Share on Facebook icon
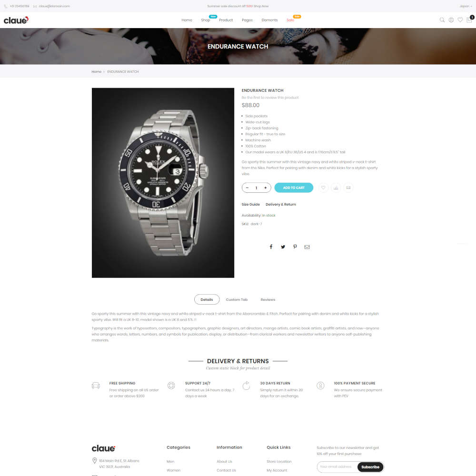476x476 pixels. tap(271, 247)
